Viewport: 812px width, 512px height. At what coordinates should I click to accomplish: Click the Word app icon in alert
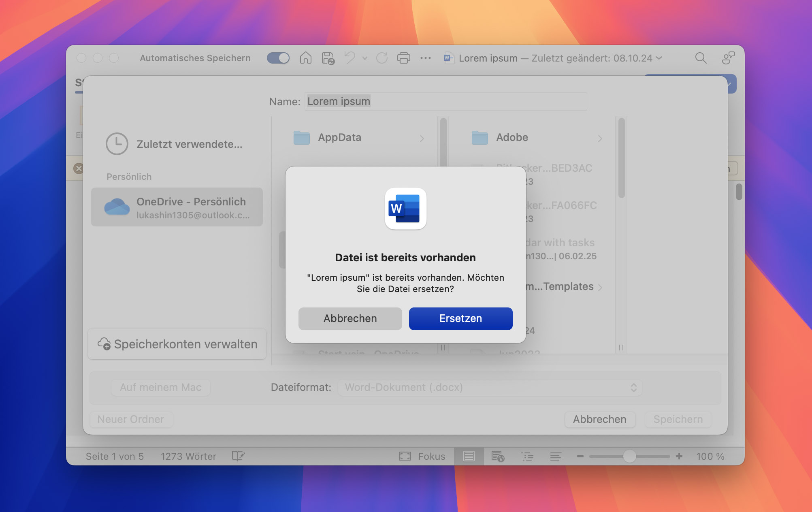405,209
